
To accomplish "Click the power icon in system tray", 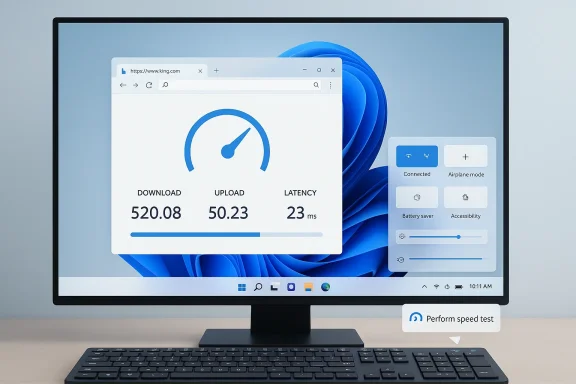I will [x=447, y=287].
